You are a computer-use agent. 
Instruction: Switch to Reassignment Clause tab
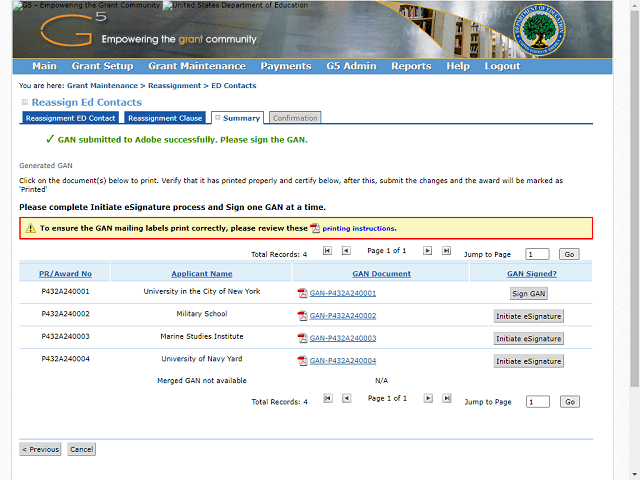click(165, 118)
